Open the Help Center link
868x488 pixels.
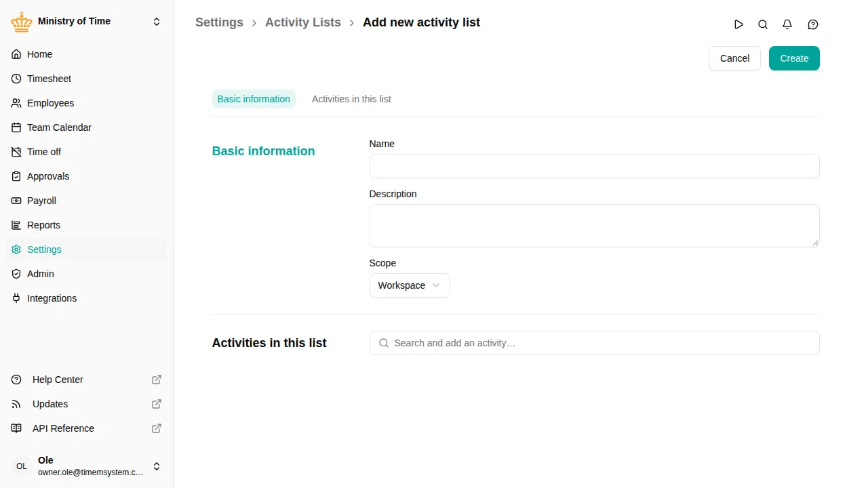(86, 380)
